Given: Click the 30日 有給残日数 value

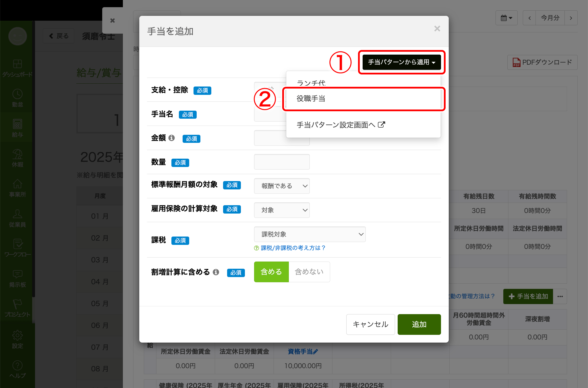Looking at the screenshot, I should pyautogui.click(x=479, y=211).
